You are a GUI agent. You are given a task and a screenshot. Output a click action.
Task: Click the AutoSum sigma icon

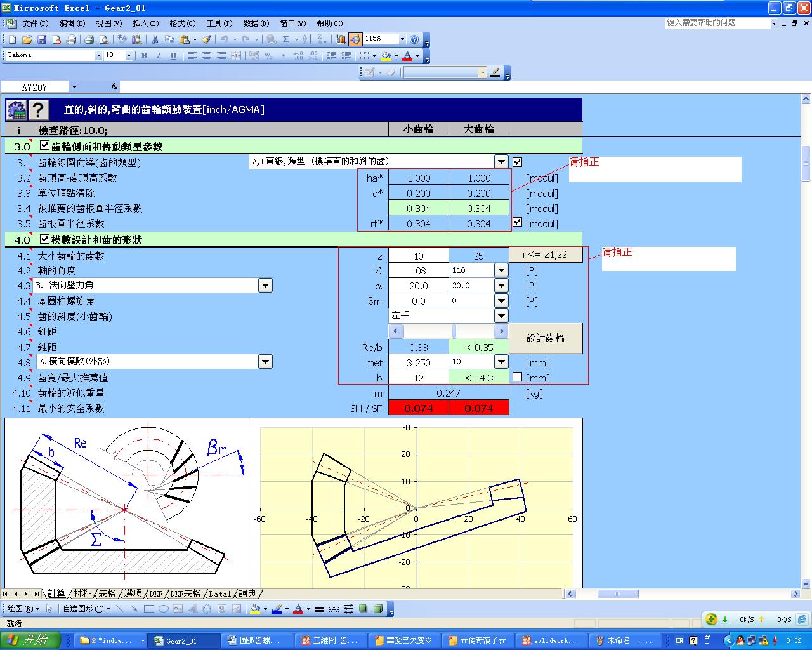tap(286, 39)
